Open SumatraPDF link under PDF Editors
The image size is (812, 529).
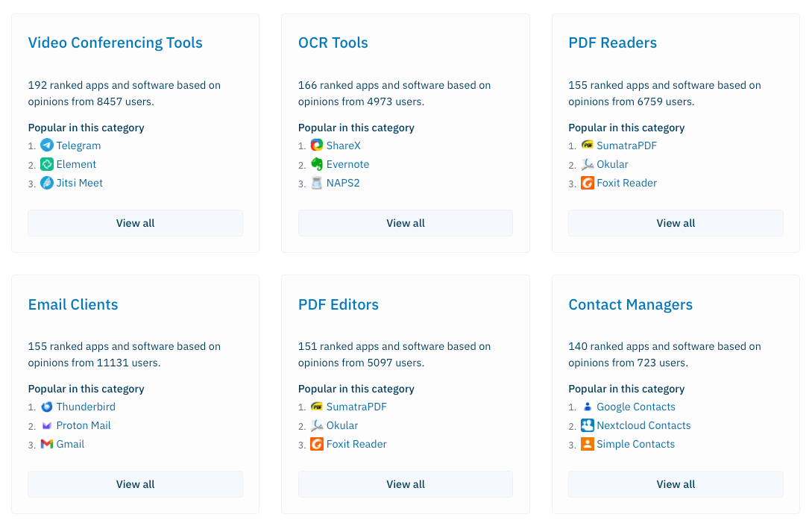356,407
